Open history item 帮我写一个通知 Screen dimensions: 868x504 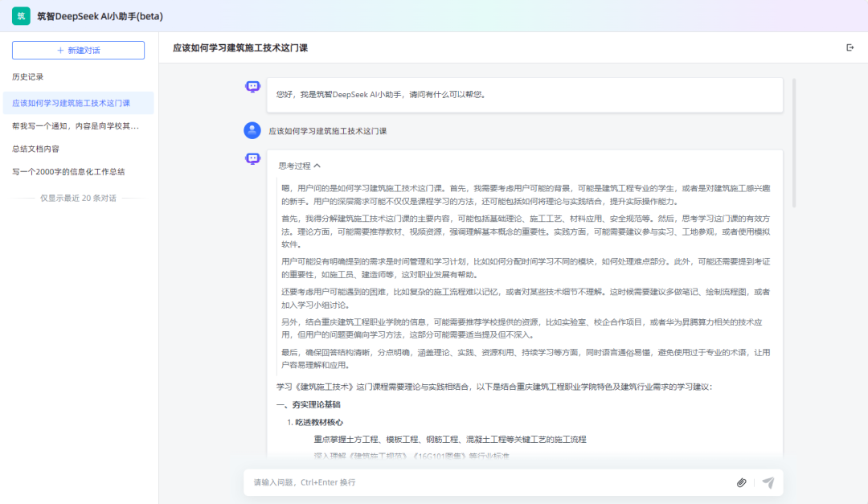(75, 126)
